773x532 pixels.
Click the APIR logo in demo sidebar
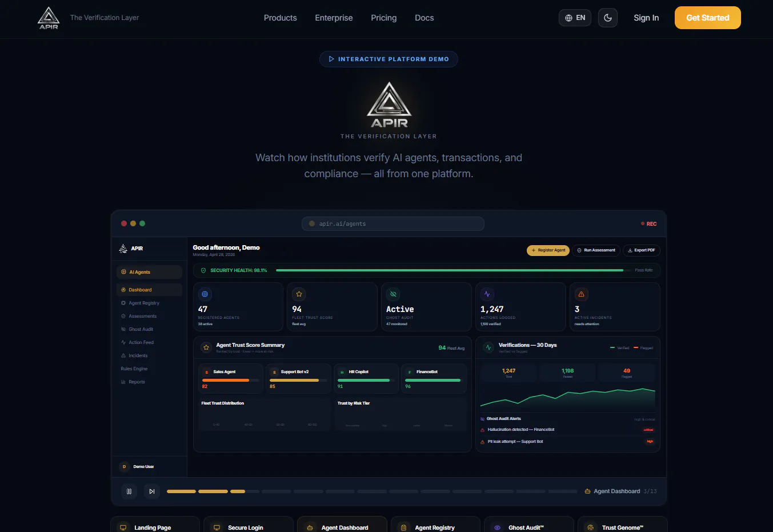[130, 249]
